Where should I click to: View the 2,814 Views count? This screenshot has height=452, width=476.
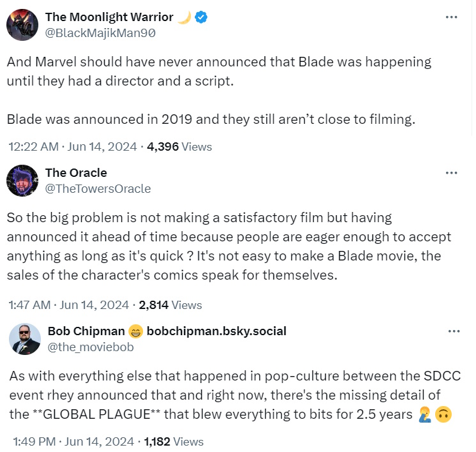tap(170, 305)
